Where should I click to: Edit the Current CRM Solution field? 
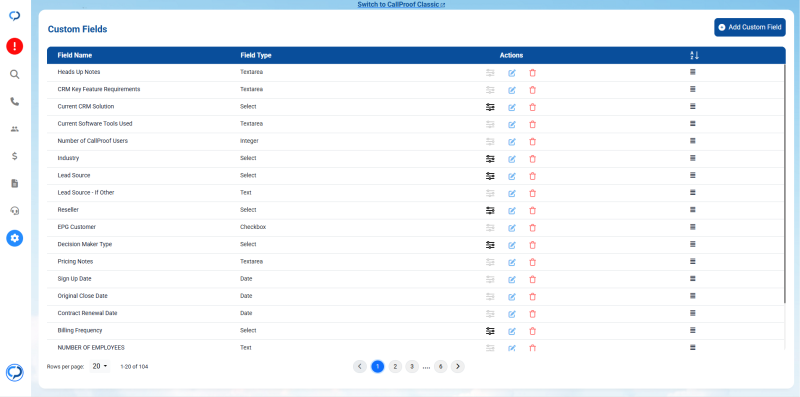(512, 107)
